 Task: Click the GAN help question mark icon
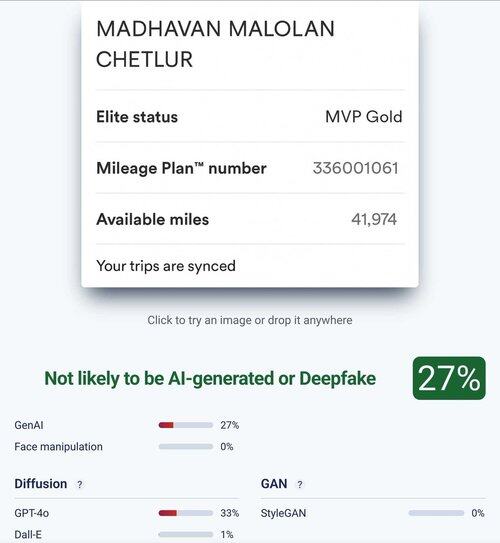coord(300,484)
